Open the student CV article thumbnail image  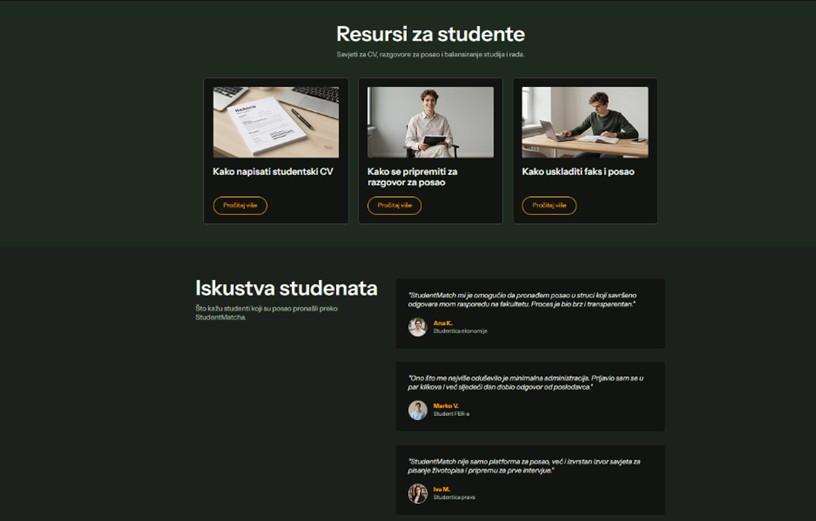(276, 122)
